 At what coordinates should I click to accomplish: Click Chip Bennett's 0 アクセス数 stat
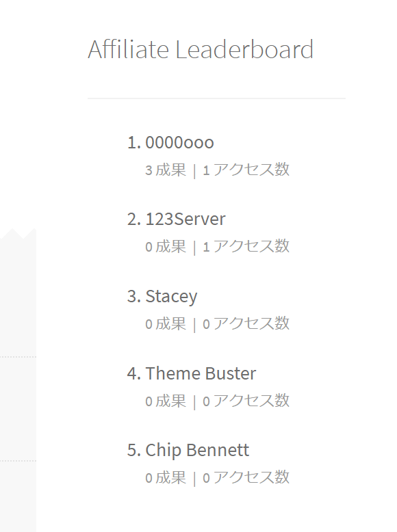(x=246, y=478)
